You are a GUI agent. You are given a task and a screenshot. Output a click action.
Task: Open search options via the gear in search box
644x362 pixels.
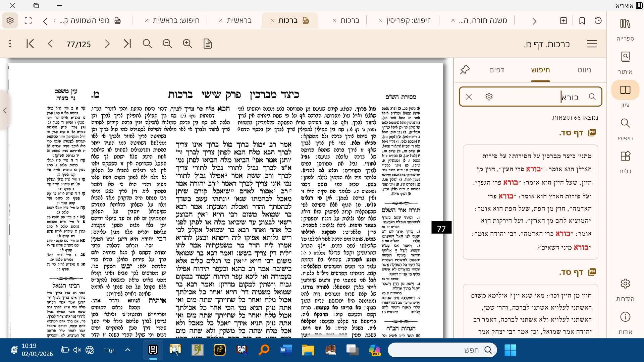(489, 97)
